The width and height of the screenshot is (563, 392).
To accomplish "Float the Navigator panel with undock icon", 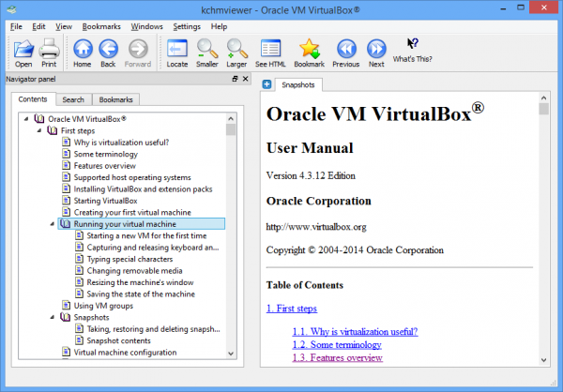I will point(235,79).
